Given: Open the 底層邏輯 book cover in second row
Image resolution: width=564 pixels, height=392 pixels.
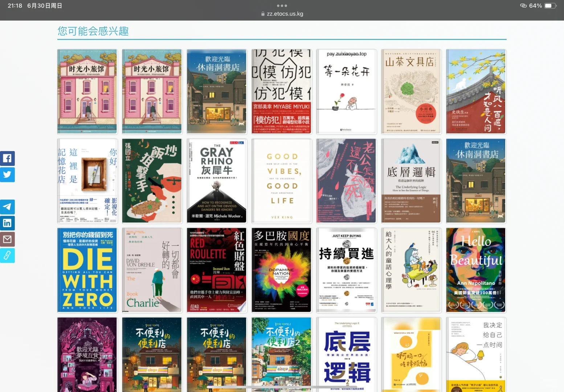Looking at the screenshot, I should pos(411,181).
